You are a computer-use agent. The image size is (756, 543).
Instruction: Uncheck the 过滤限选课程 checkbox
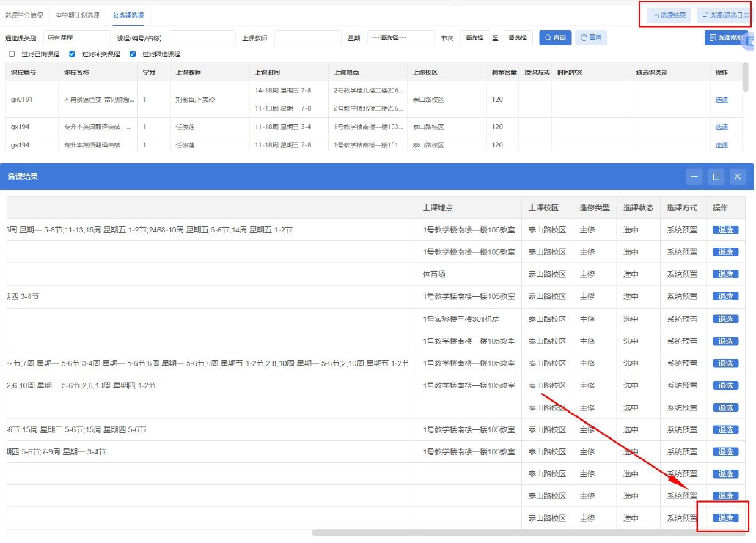[x=133, y=54]
